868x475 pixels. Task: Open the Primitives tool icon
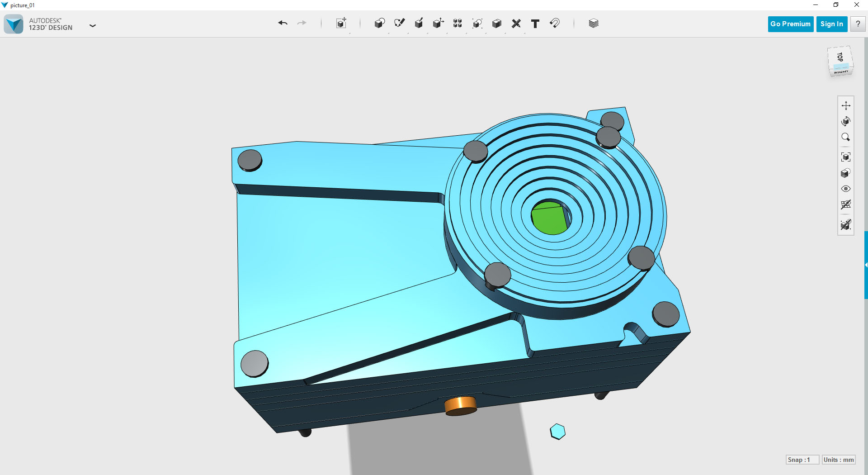[x=379, y=24]
